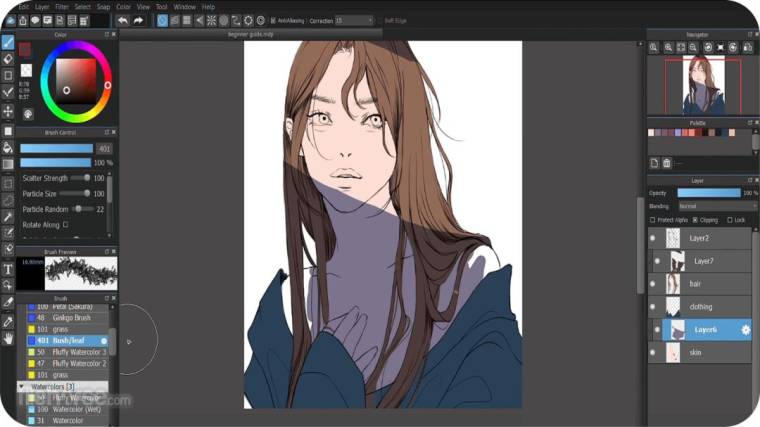Select the Move tool
This screenshot has height=427, width=760.
8,111
